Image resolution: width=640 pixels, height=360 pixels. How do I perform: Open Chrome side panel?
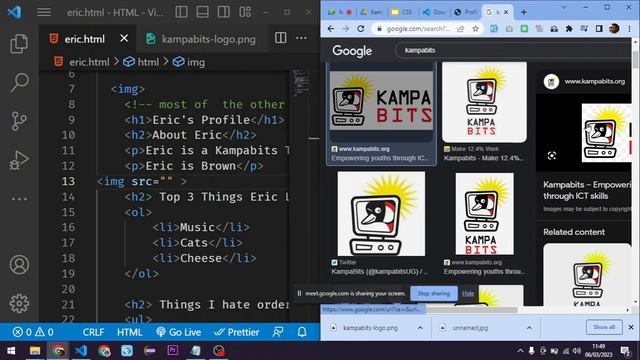click(599, 29)
